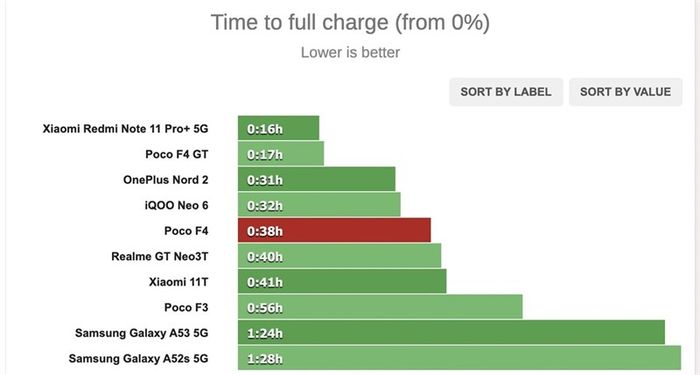Viewport: 700px width, 375px height.
Task: Select the Xiaomi Redmi Note 11 Pro+ 5G bar
Action: point(279,128)
